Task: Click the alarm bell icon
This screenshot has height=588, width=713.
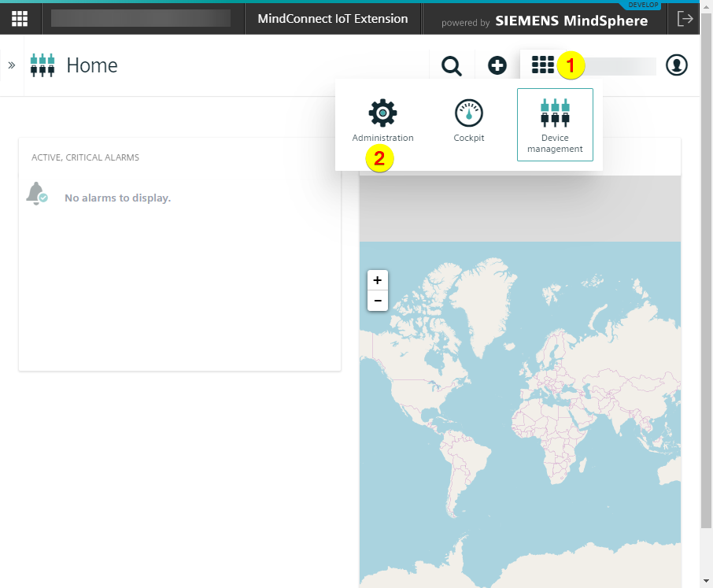Action: pyautogui.click(x=36, y=193)
